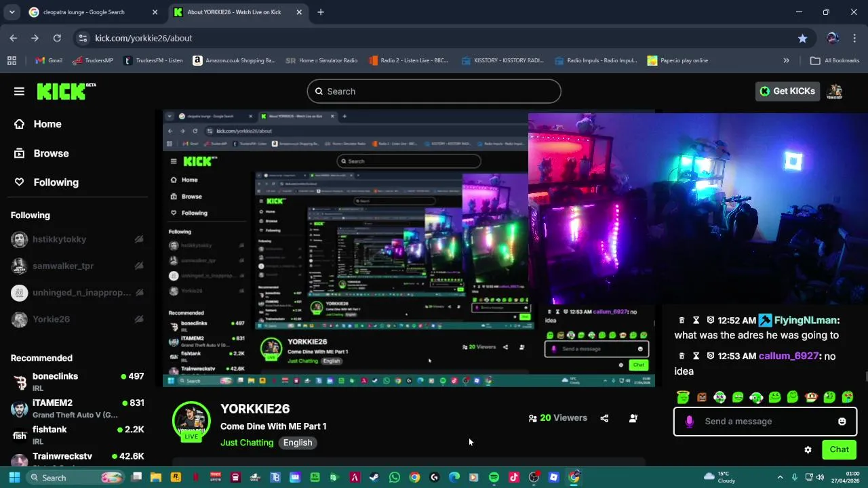Select About YORKKIE26 Kick browser tab
This screenshot has width=868, height=488.
tap(237, 12)
